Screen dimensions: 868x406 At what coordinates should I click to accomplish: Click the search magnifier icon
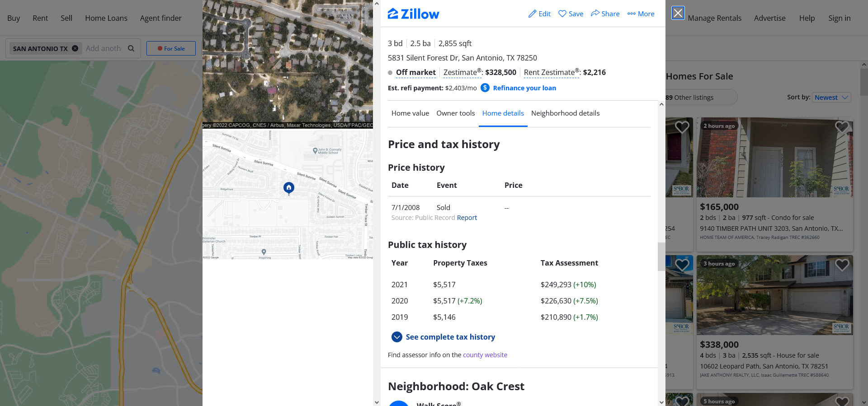(x=131, y=48)
